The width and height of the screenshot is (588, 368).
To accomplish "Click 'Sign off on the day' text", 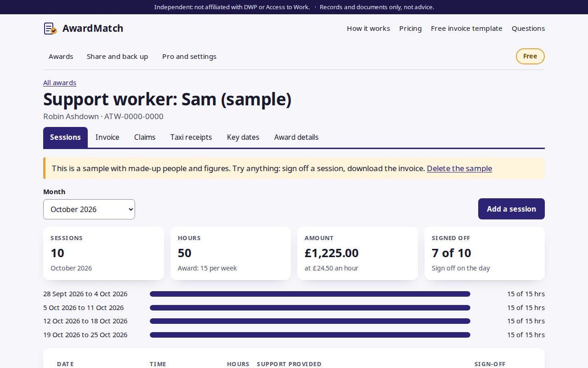I will pos(461,268).
